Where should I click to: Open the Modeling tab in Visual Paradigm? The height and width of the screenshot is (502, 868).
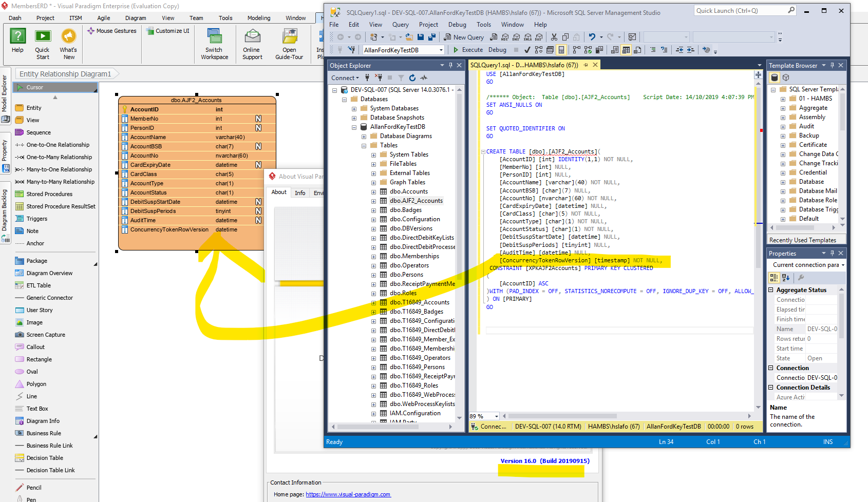click(259, 18)
